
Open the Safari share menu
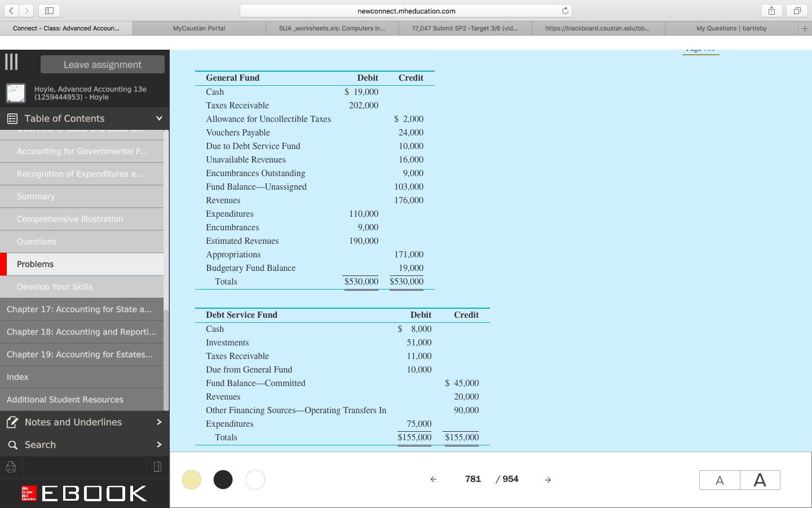click(771, 11)
